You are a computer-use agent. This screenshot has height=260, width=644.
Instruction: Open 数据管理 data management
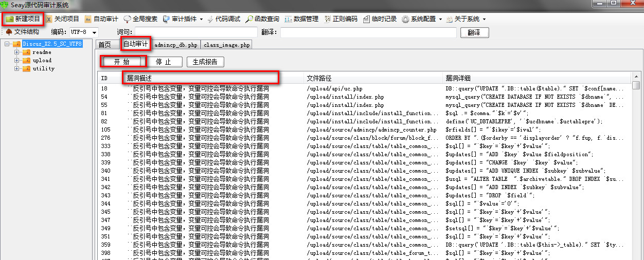(x=301, y=19)
